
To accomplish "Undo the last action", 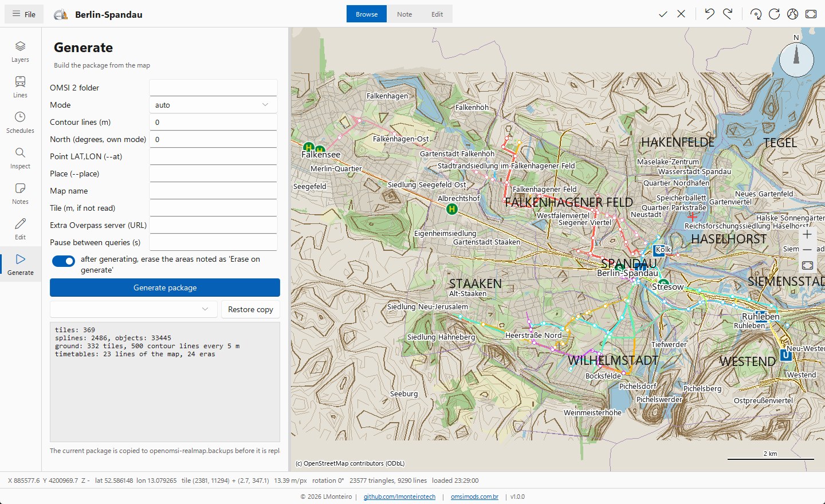I will click(x=709, y=14).
